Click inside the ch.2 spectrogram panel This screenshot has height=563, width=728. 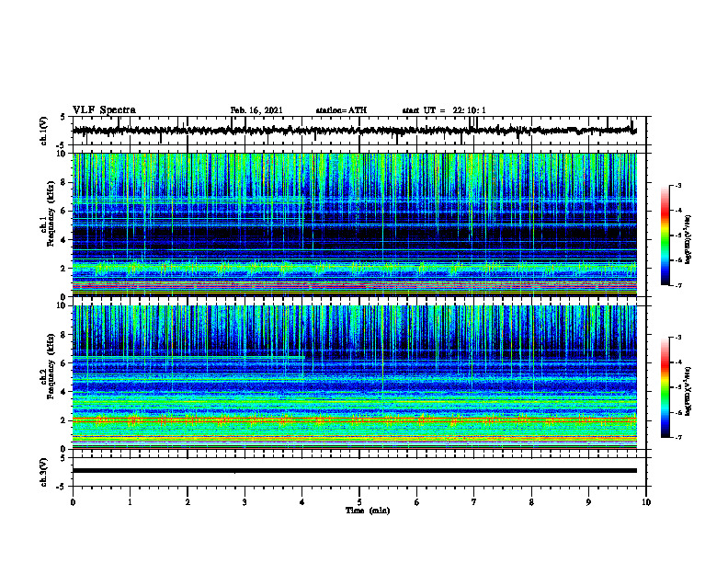355,377
